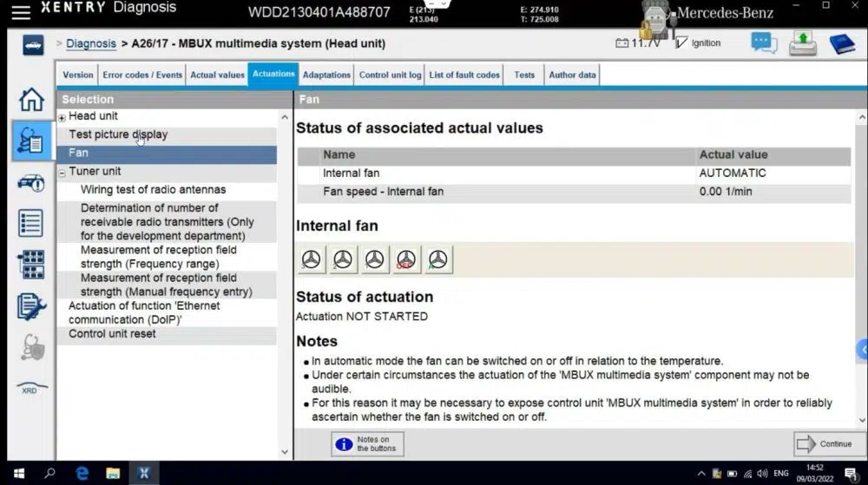This screenshot has width=868, height=485.
Task: Open the control unit grid sidebar icon
Action: 31,265
